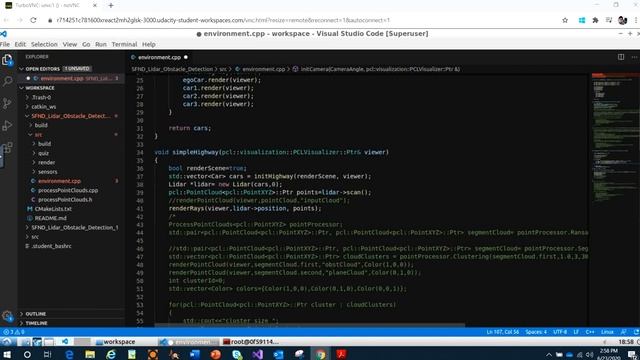Select the environment.cpp editor tab
Image resolution: width=640 pixels, height=360 pixels.
159,57
